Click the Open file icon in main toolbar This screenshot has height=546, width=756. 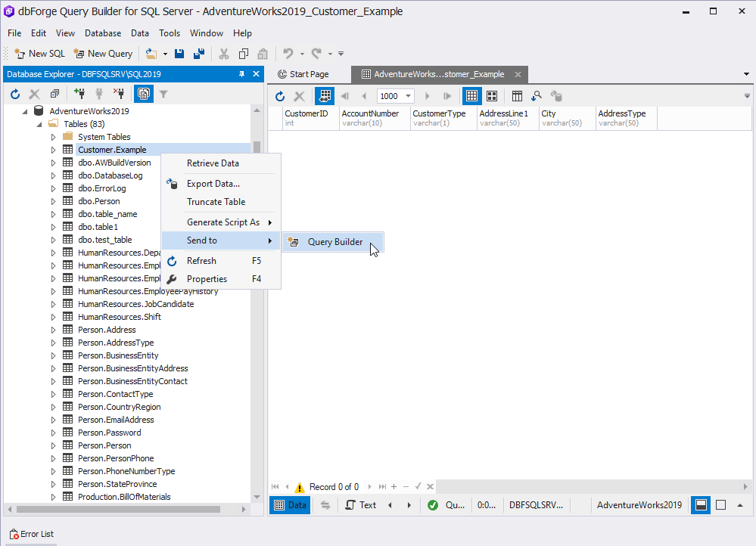point(151,54)
